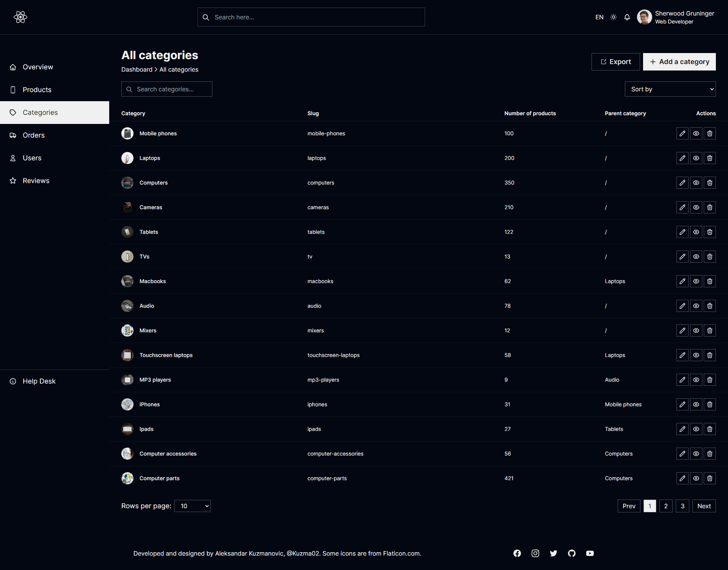
Task: Toggle visibility for MP3 players row
Action: tap(695, 380)
